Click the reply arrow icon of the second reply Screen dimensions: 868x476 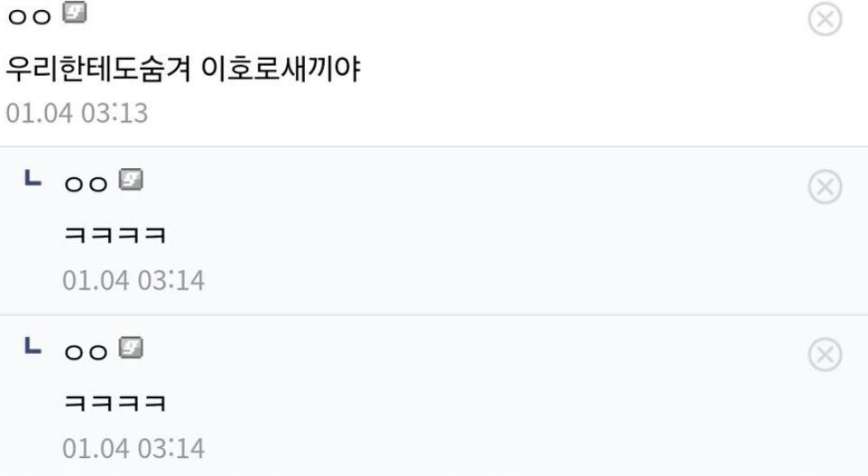tap(34, 347)
